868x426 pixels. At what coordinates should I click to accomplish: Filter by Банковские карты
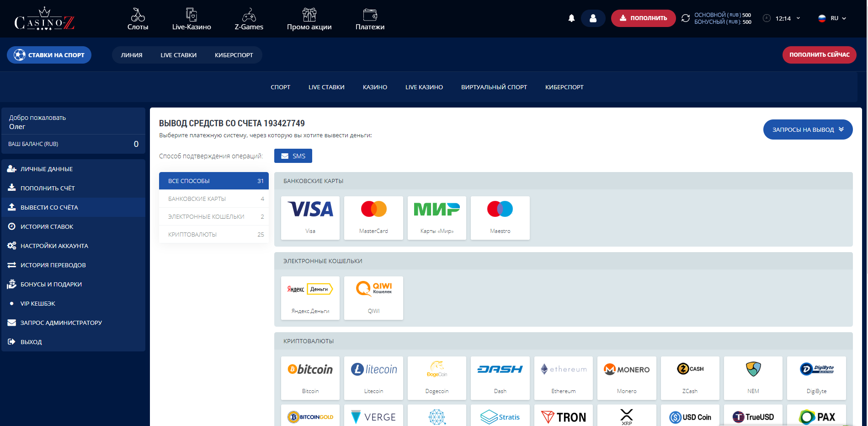(213, 199)
